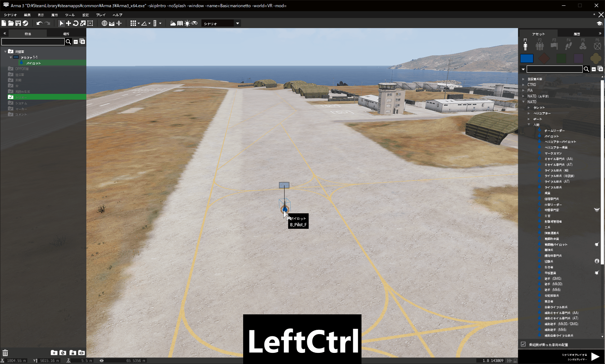Select the blue BLUFOR faction swatch
Viewport: 605px width, 364px height.
click(527, 58)
